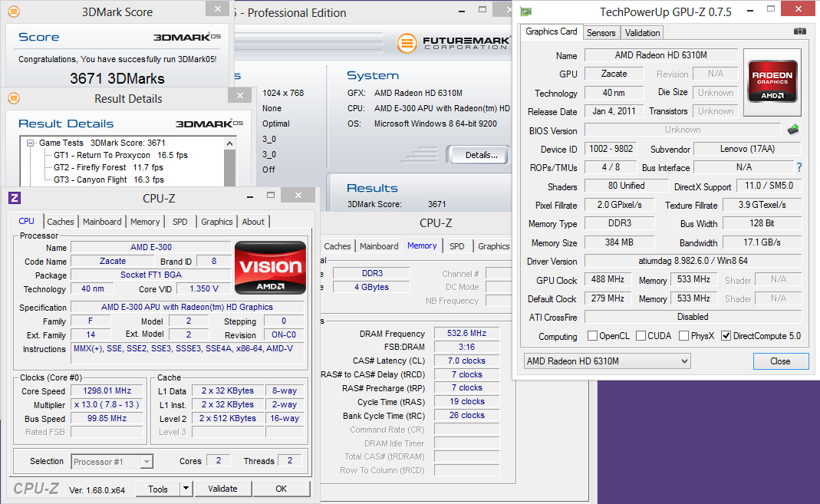Minimize the CPU-Z front window

[x=251, y=197]
